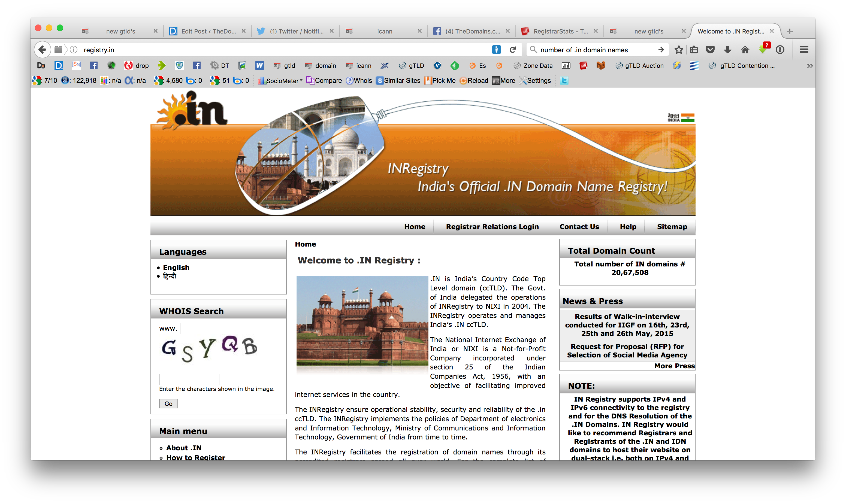Bookmark this page with star icon
Viewport: 846px width, 504px height.
point(678,50)
